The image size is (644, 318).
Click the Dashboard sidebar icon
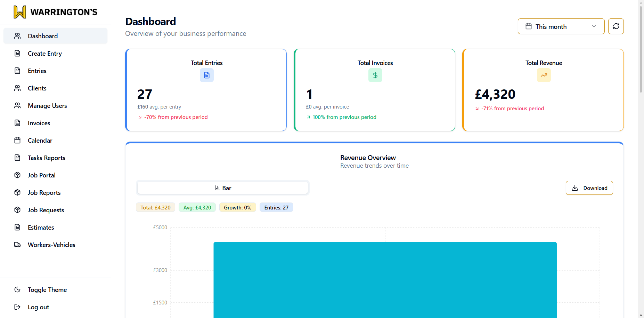click(17, 36)
